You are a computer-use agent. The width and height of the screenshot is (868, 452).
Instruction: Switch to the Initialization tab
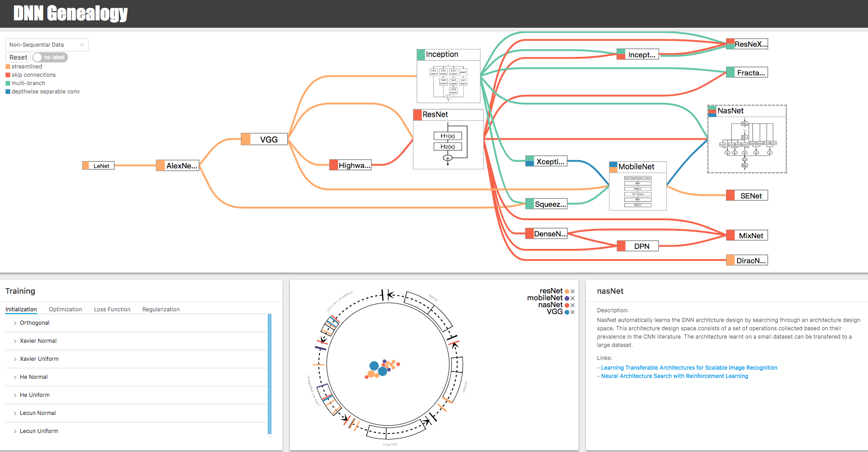click(x=21, y=310)
